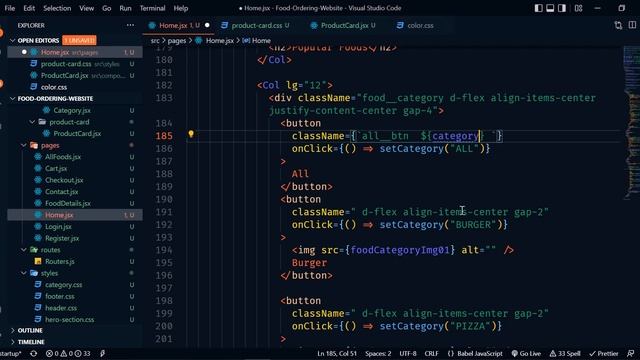Expand the Timeline section
This screenshot has width=640, height=360.
pyautogui.click(x=31, y=342)
